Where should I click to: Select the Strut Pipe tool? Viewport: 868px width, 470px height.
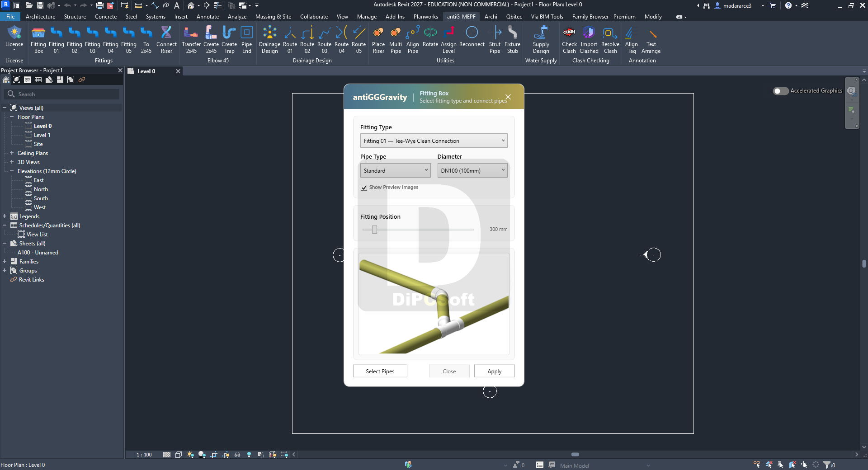(495, 40)
